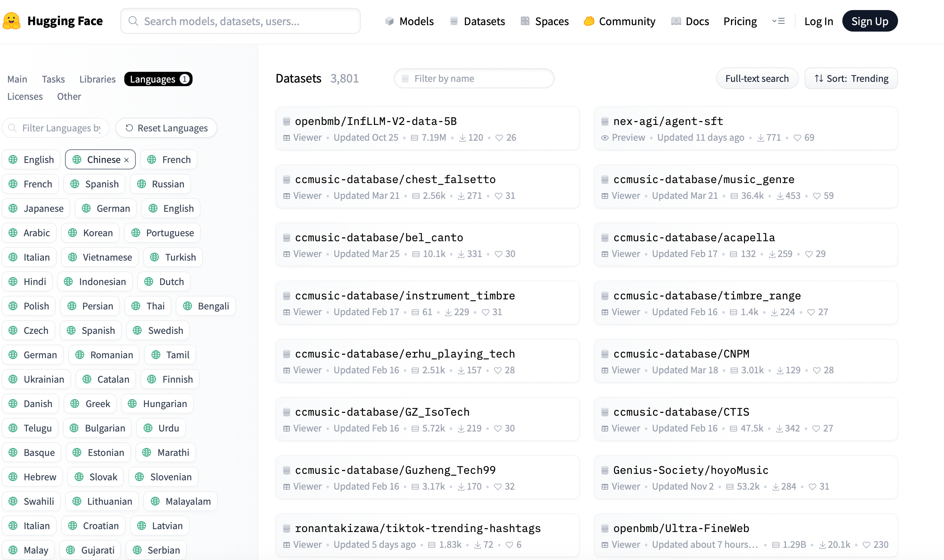
Task: Toggle the Indonesian language filter
Action: (x=95, y=281)
